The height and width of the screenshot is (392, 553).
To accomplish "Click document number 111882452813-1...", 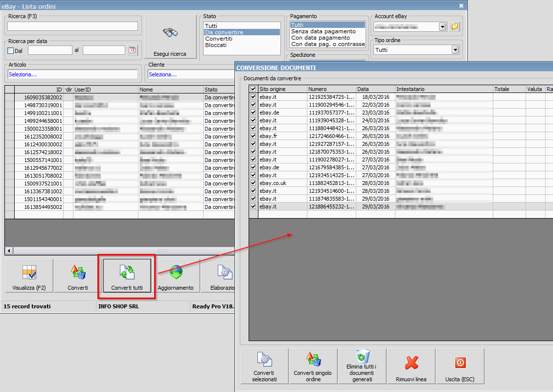I will pos(331,183).
